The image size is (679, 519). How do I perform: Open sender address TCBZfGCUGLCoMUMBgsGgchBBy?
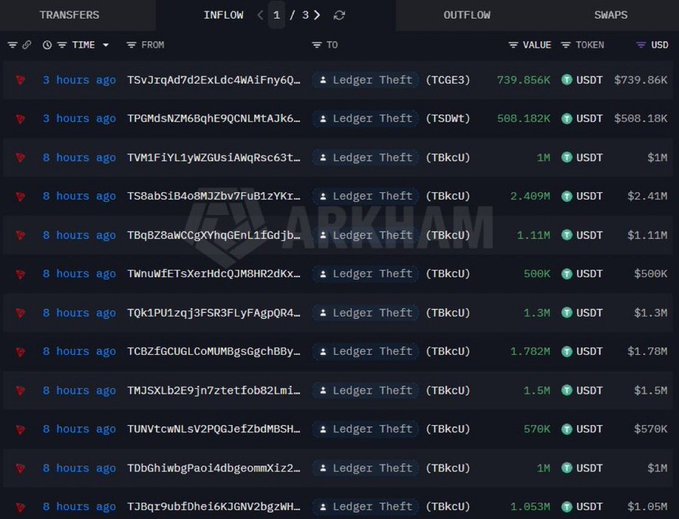click(x=213, y=351)
